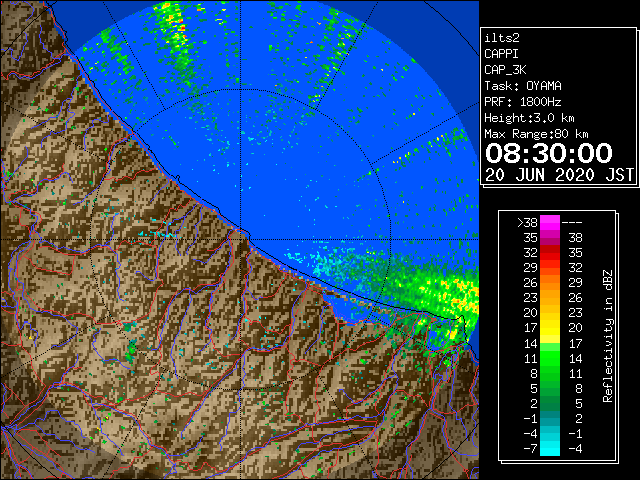The height and width of the screenshot is (480, 640).
Task: Click the '---' legend label at top
Action: point(572,223)
